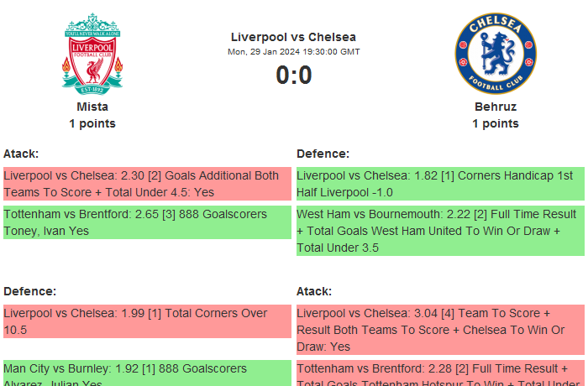Select the West Ham vs Bournemouth bet

pos(440,230)
